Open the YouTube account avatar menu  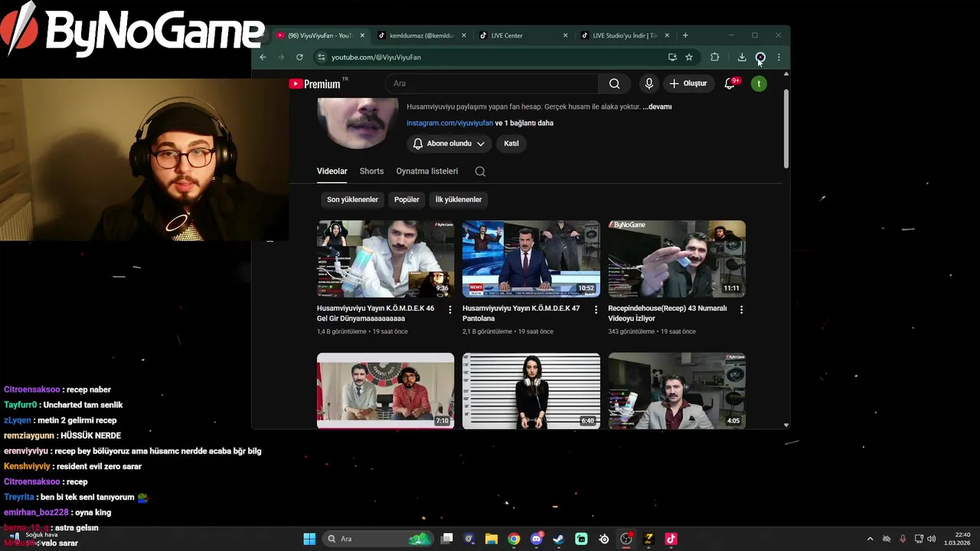(759, 83)
